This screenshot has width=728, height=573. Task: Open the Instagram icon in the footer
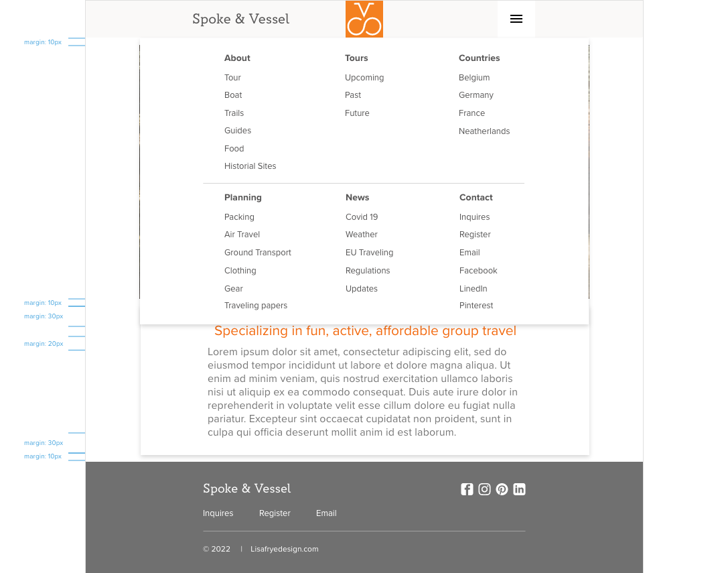point(484,489)
